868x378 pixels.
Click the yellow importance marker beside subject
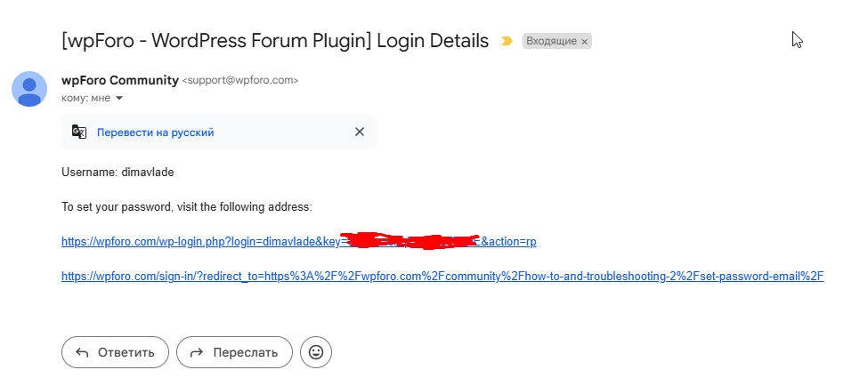[507, 41]
